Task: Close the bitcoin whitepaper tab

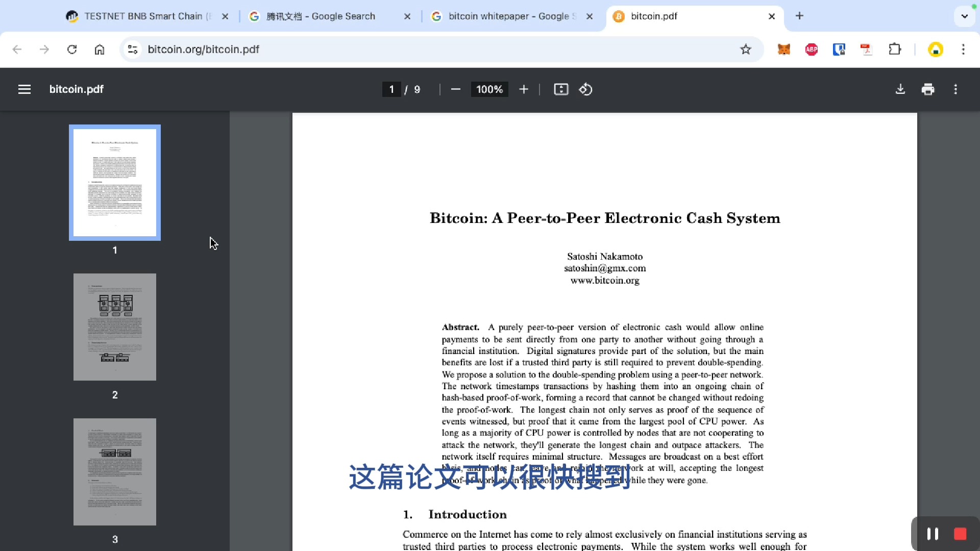Action: (x=590, y=16)
